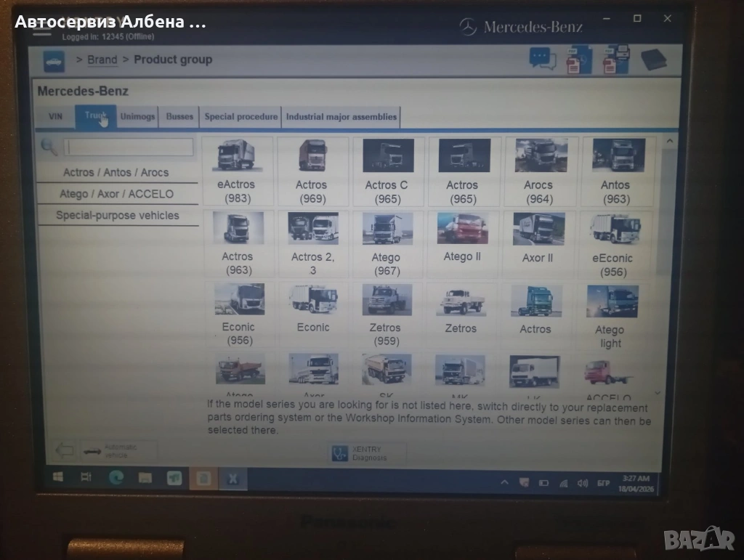
Task: Switch to the VIN tab
Action: [56, 116]
